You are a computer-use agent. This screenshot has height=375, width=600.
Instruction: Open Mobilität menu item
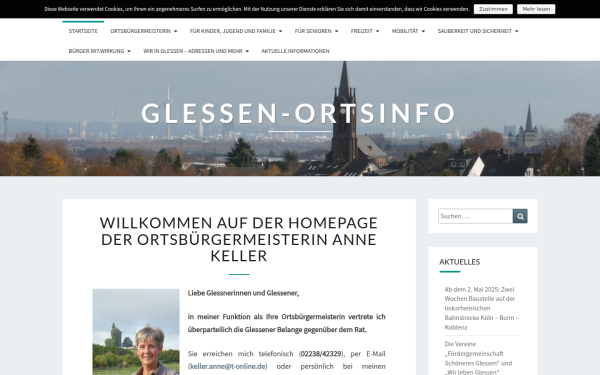coord(405,31)
